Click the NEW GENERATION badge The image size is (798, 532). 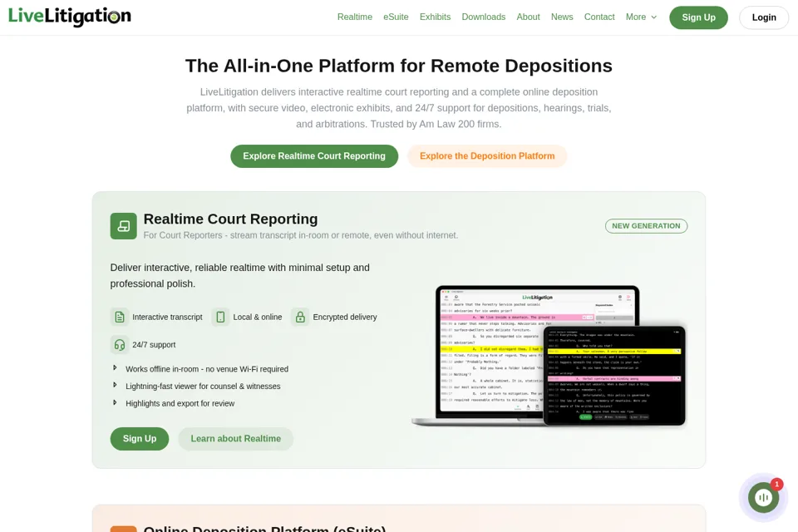point(646,226)
